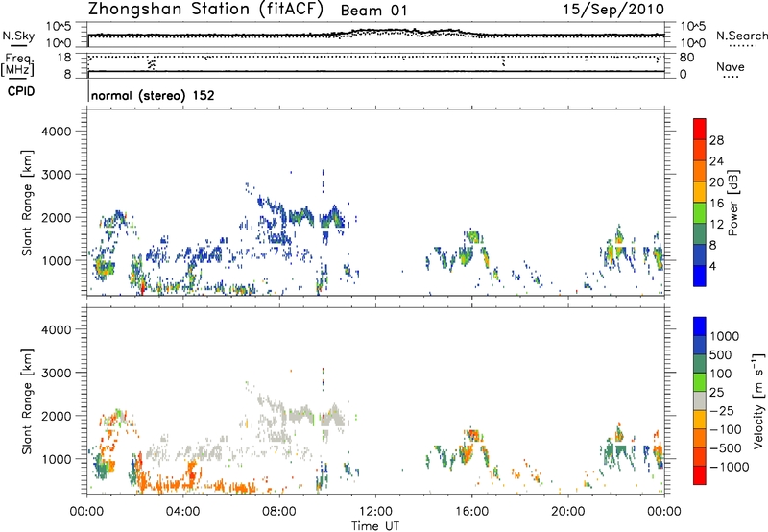Click the '3000' tick label on the velocity panel

pos(57,373)
